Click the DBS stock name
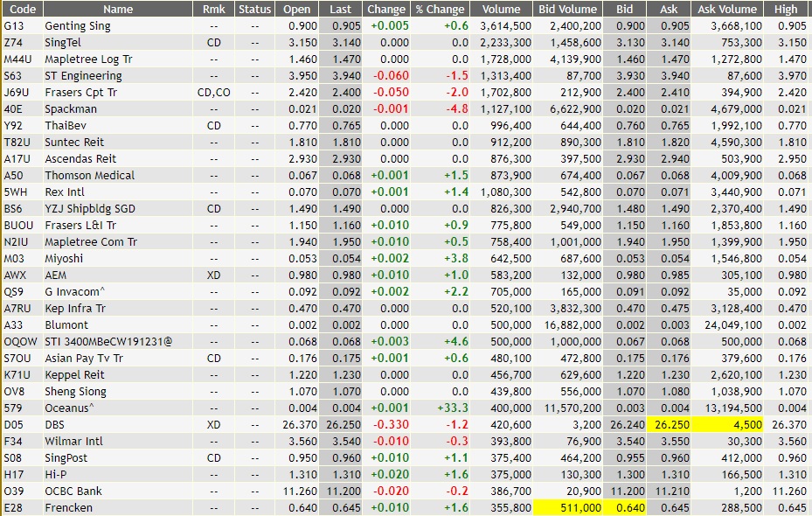The height and width of the screenshot is (516, 812). pos(55,425)
